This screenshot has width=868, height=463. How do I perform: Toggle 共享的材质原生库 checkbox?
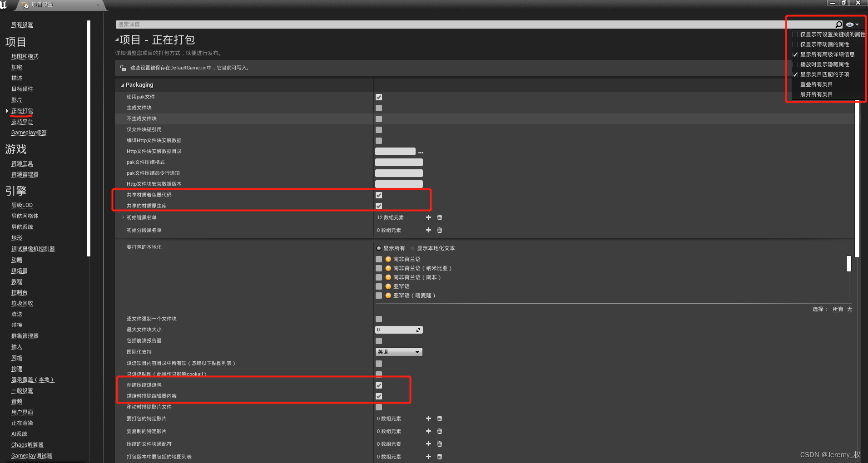[379, 206]
